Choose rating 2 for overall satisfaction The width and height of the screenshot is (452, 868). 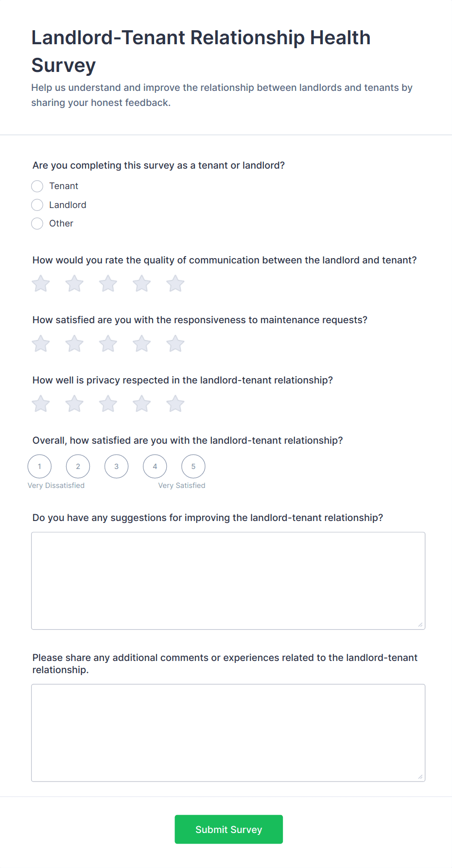(x=78, y=466)
